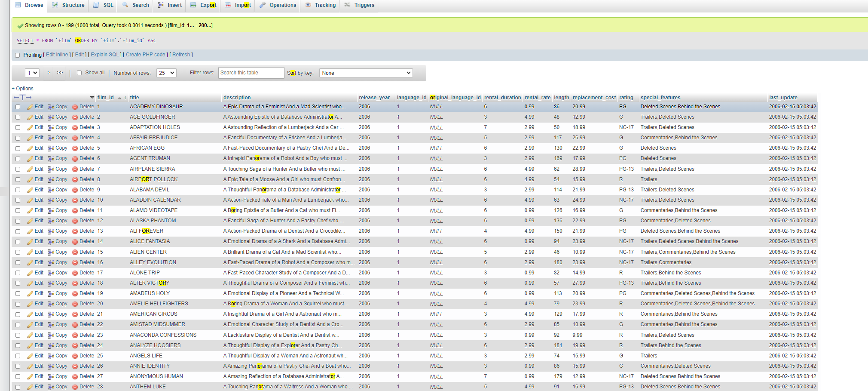The image size is (868, 391).
Task: Check the Show all checkbox
Action: click(79, 73)
